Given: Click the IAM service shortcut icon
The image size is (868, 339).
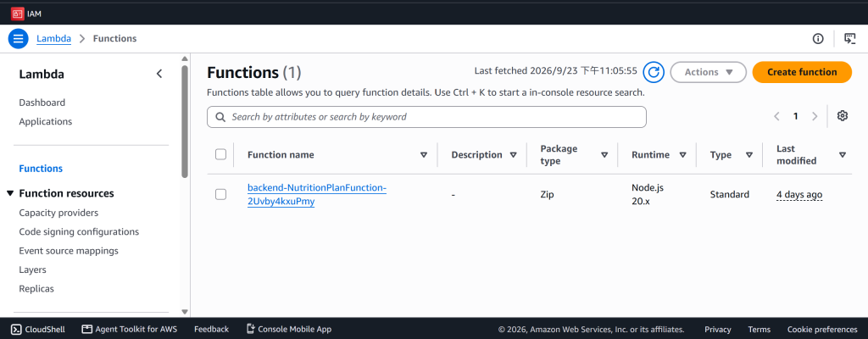Looking at the screenshot, I should (17, 14).
